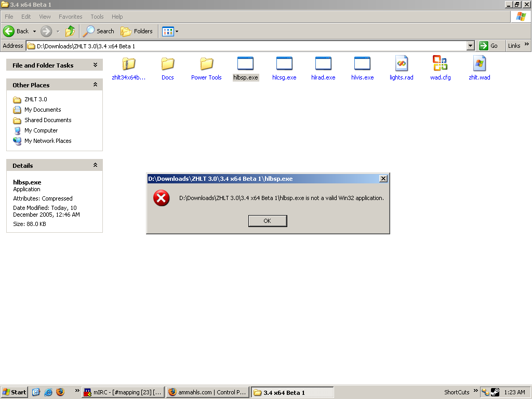This screenshot has height=399, width=532.
Task: Select the lights.rad file icon
Action: click(401, 64)
